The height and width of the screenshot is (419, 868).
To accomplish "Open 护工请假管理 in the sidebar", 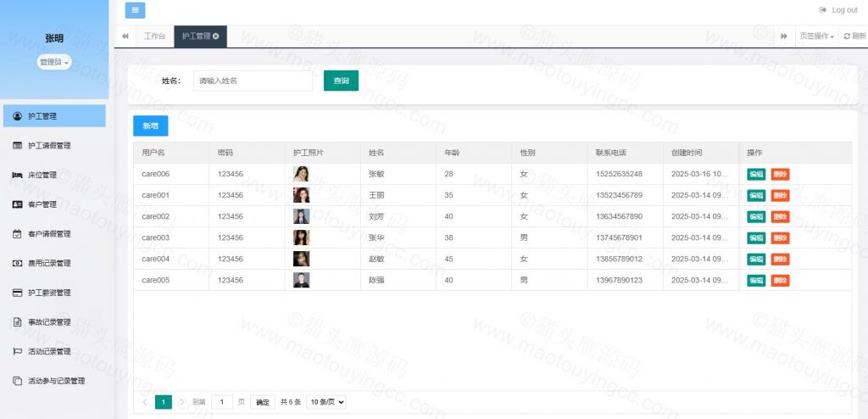I will tap(54, 146).
